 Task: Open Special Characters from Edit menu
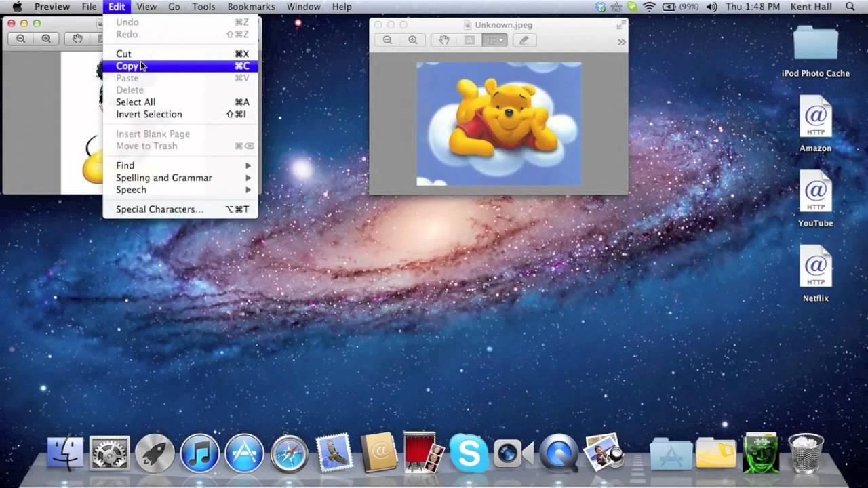pos(180,209)
